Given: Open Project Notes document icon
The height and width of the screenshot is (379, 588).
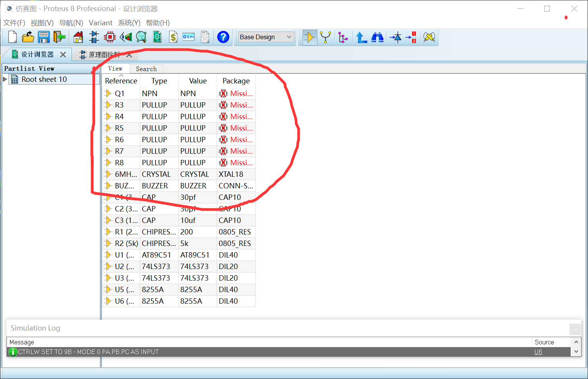Looking at the screenshot, I should pos(205,37).
